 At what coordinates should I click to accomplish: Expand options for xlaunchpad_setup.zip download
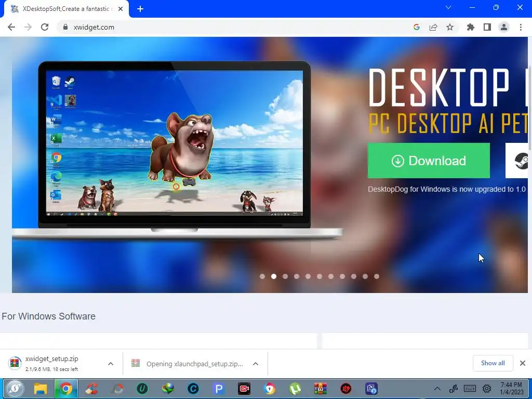click(x=256, y=364)
